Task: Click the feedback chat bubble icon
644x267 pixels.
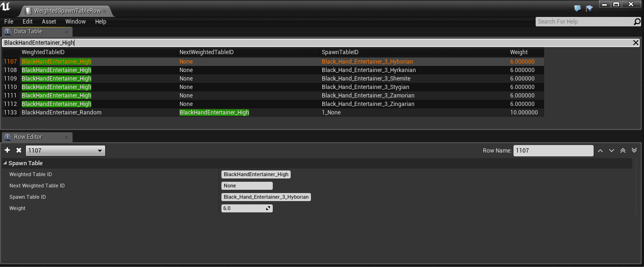Action: click(x=578, y=8)
